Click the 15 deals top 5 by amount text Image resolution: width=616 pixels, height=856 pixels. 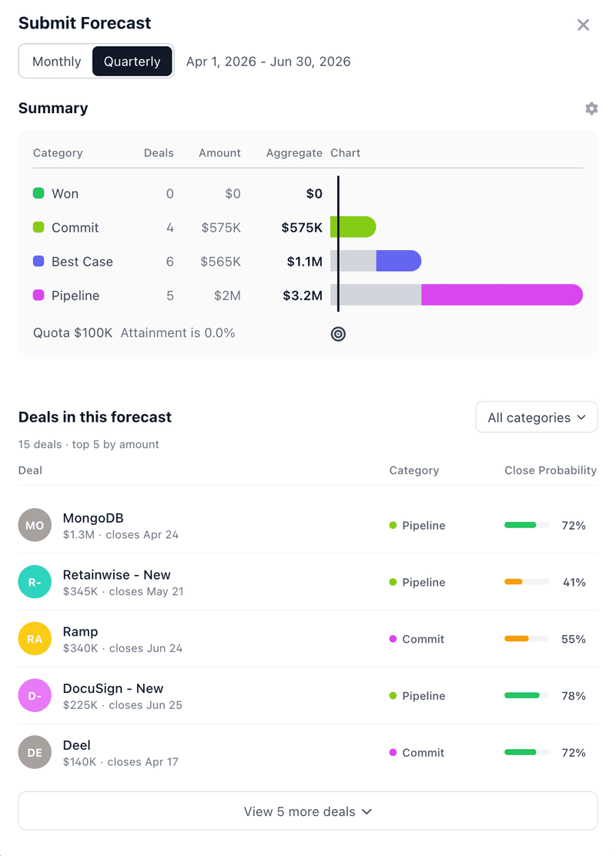tap(89, 444)
